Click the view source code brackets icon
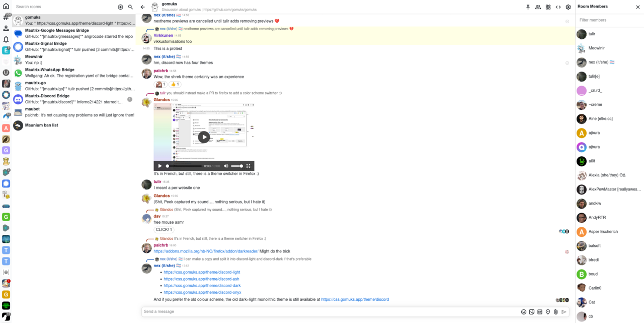 558,7
